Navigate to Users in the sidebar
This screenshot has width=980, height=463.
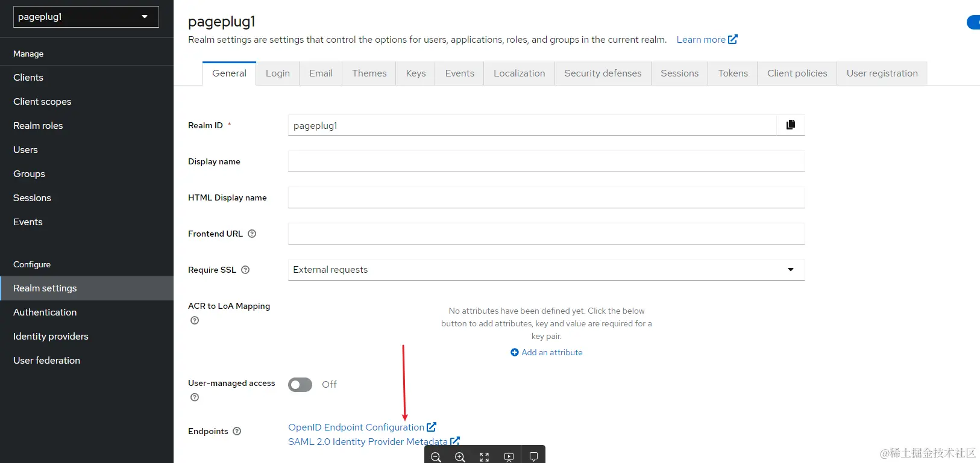point(87,150)
